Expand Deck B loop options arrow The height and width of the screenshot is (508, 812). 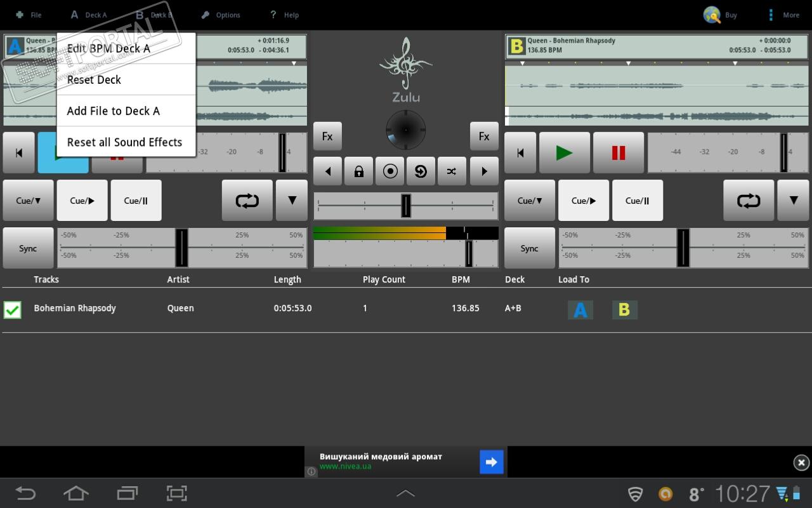click(793, 201)
